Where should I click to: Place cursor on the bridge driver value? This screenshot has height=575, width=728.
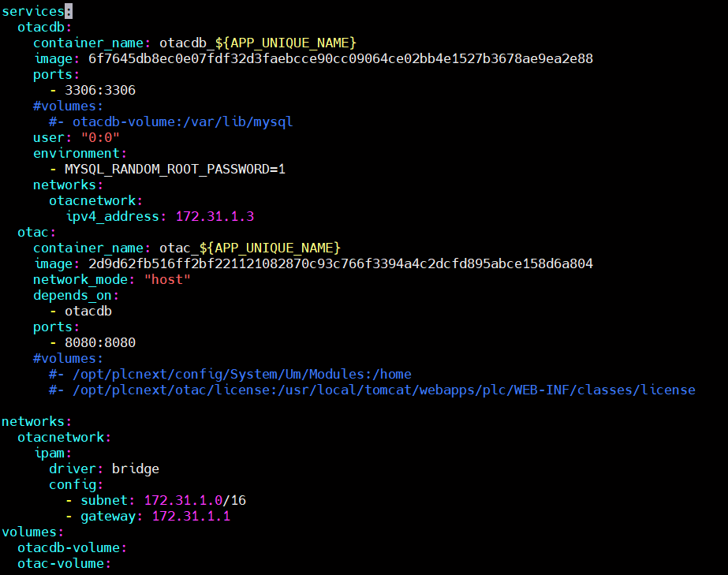tap(135, 469)
